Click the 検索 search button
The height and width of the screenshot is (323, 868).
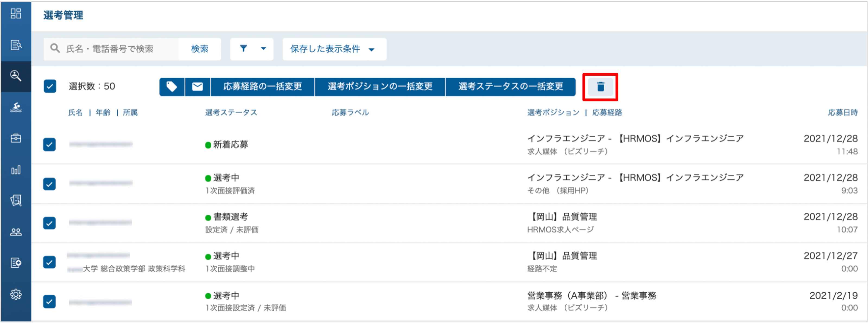[200, 49]
